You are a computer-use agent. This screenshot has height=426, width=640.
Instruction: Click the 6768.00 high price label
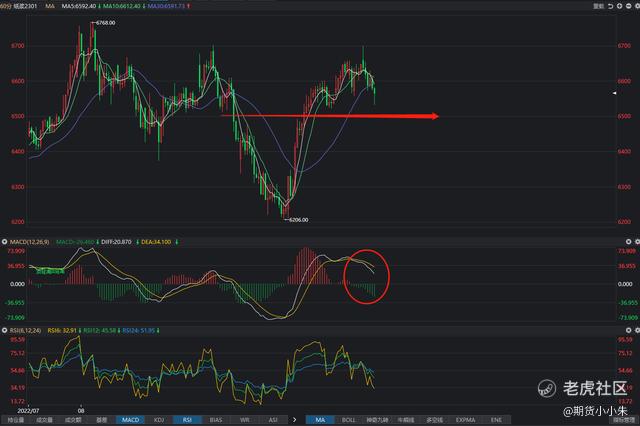[106, 23]
